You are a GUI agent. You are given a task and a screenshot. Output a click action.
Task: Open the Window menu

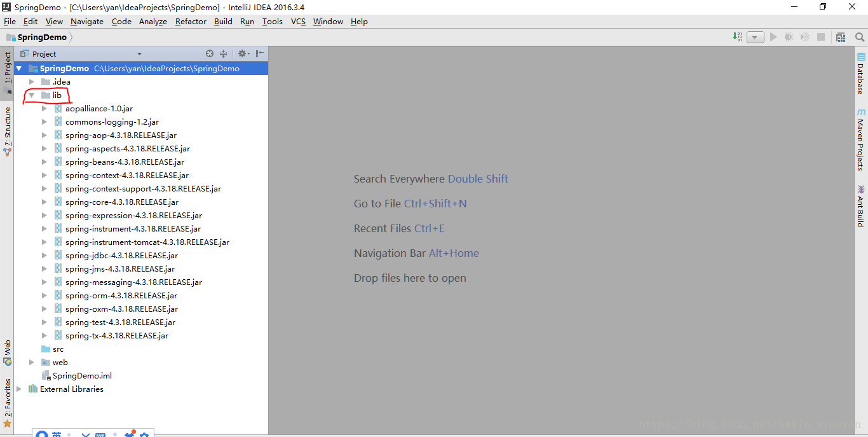point(328,21)
